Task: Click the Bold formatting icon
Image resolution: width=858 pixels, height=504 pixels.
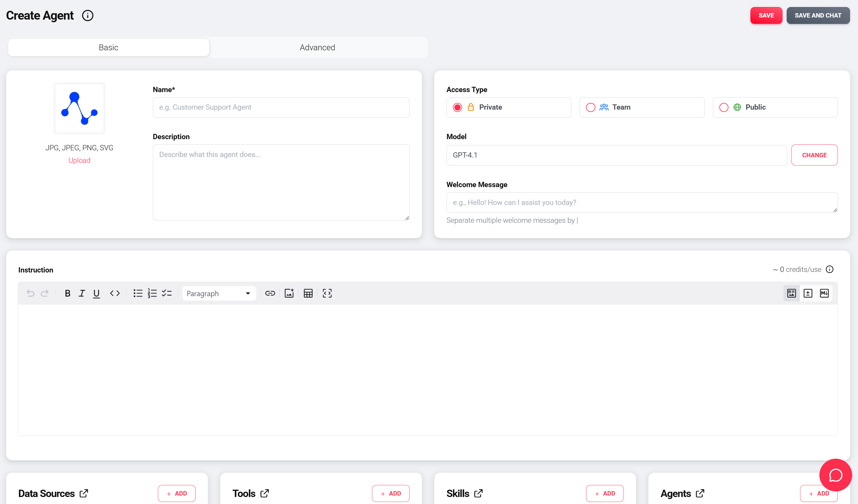Action: tap(68, 293)
